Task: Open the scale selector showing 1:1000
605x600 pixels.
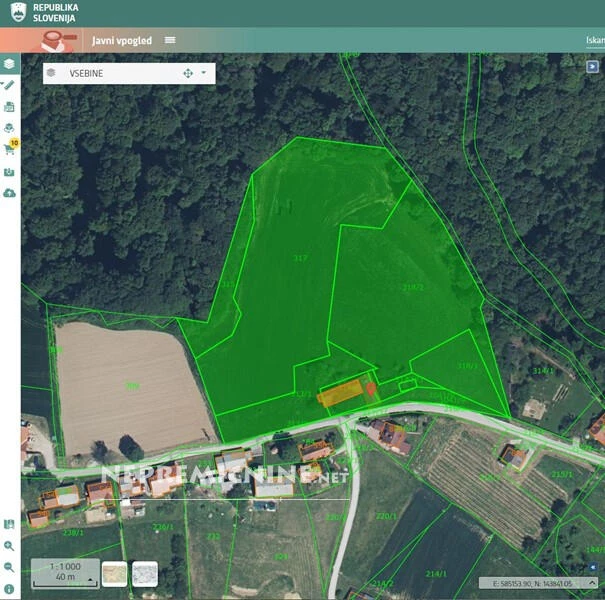Action: [x=64, y=573]
